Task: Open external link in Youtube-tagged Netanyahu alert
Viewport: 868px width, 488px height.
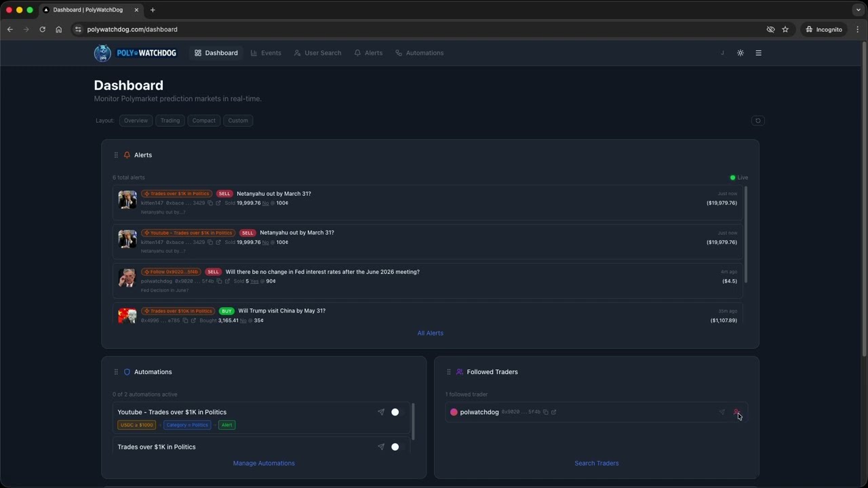Action: 218,242
